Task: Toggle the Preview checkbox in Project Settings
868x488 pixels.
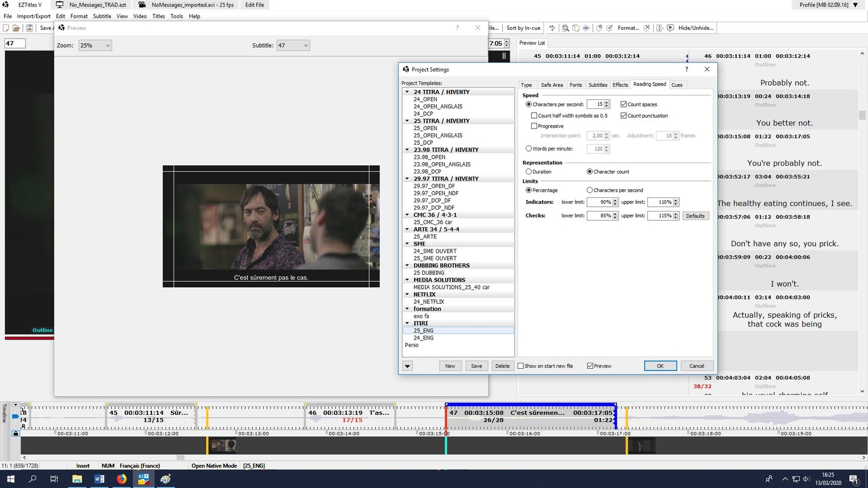Action: click(x=590, y=366)
